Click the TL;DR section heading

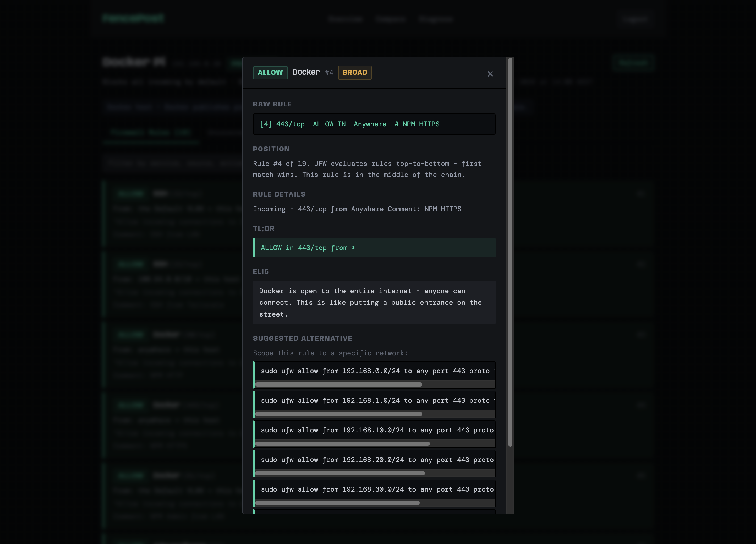point(263,229)
